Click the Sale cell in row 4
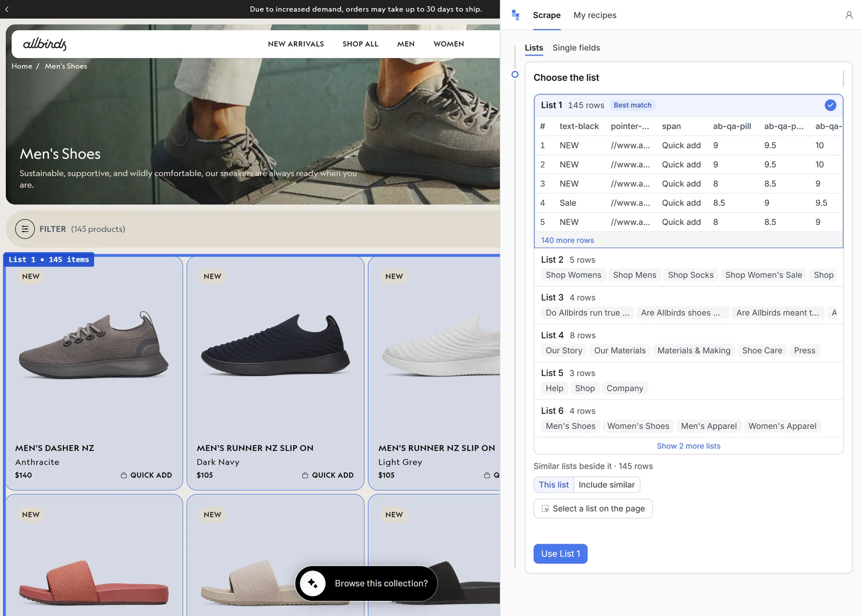Image resolution: width=862 pixels, height=616 pixels. click(x=567, y=203)
